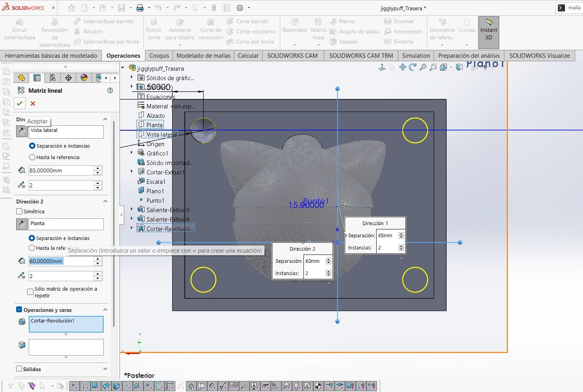This screenshot has width=583, height=392.
Task: Open DimXpertManager target tab icon
Action: pos(68,78)
